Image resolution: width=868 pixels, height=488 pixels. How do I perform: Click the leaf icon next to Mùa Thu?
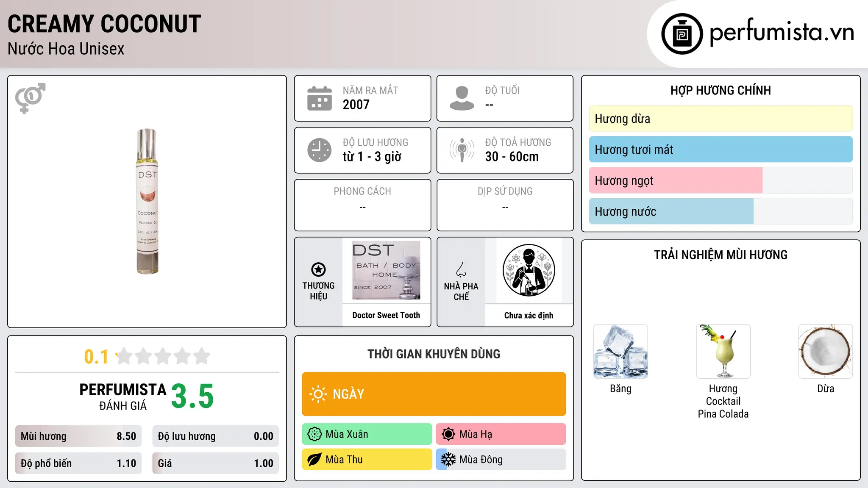pos(314,460)
